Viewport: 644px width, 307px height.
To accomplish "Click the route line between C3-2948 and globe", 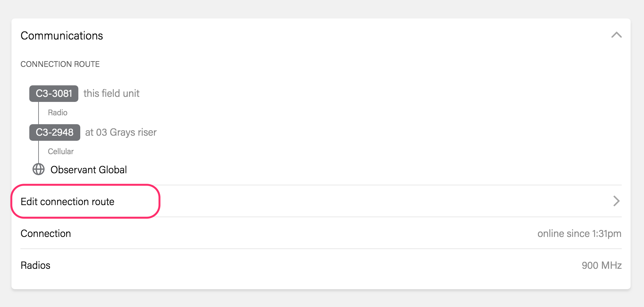I will coord(39,152).
